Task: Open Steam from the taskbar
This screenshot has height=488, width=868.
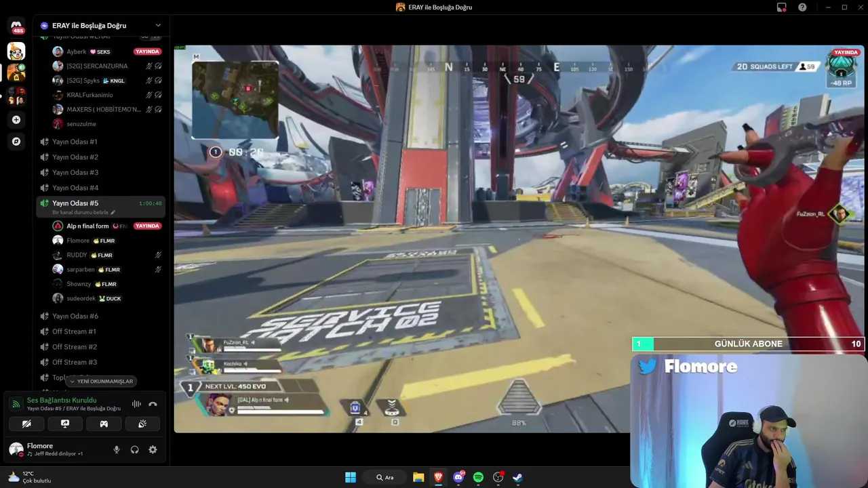Action: click(517, 477)
